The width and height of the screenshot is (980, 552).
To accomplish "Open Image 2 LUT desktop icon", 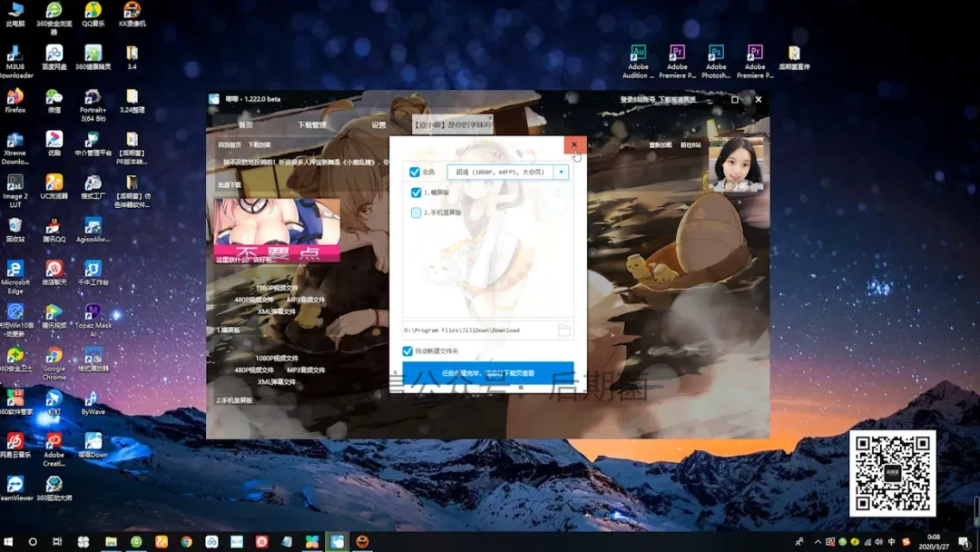I will 15,191.
